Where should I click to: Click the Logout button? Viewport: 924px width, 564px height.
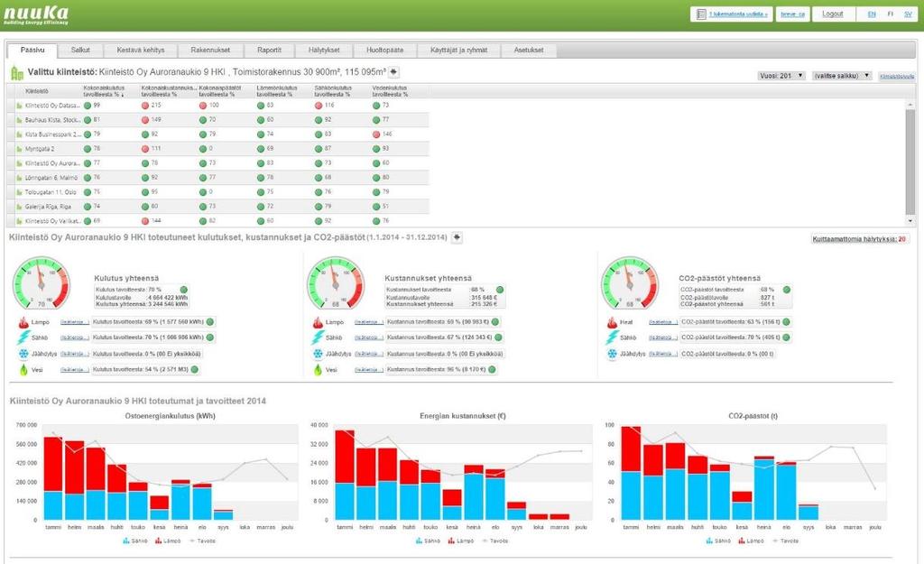point(833,14)
